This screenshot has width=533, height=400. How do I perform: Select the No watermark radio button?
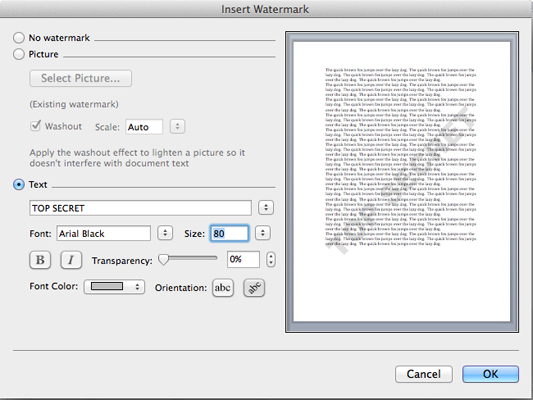point(19,38)
